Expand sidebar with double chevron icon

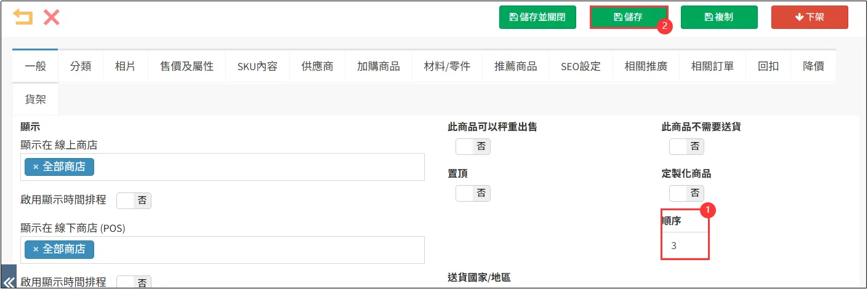pos(9,278)
